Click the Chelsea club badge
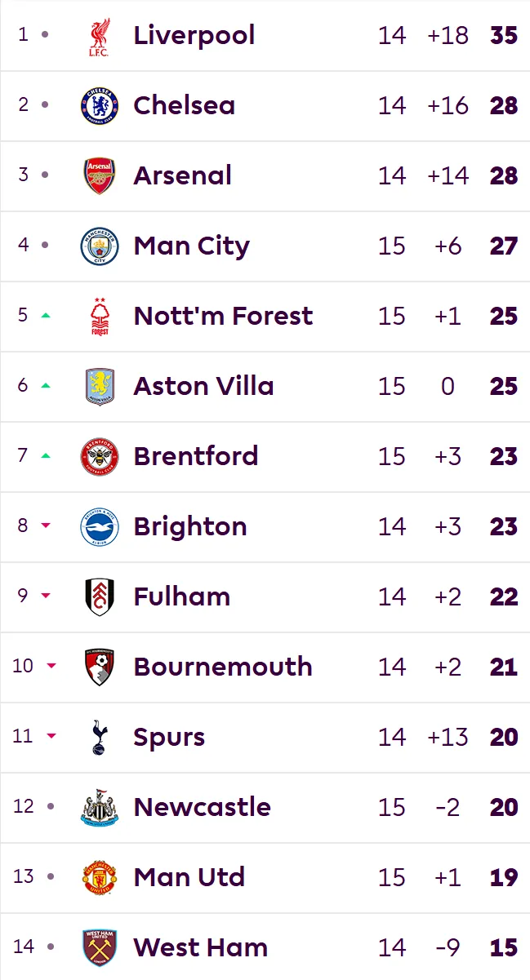530x980 pixels. (100, 106)
